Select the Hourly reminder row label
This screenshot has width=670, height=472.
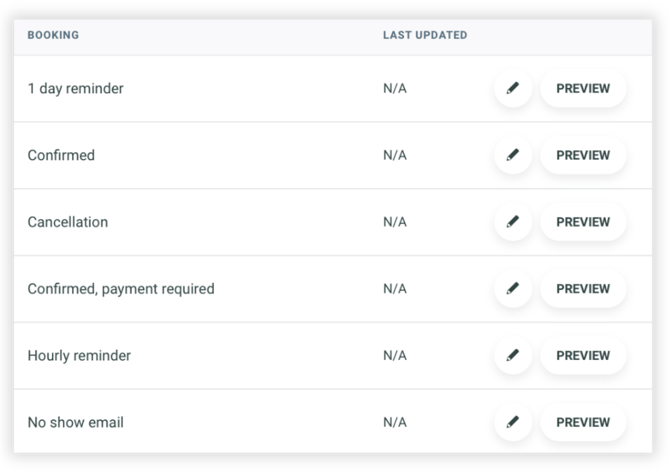pyautogui.click(x=79, y=355)
